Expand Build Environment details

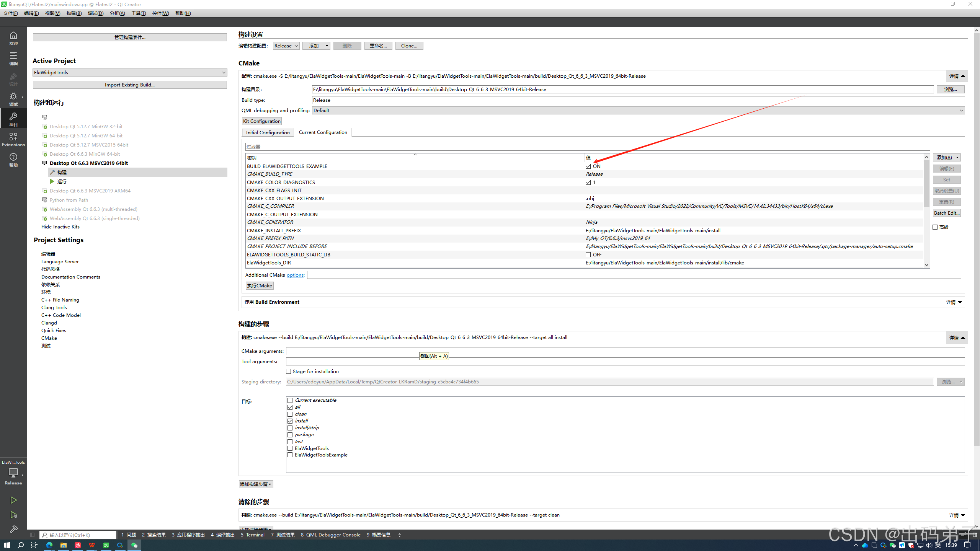point(954,302)
